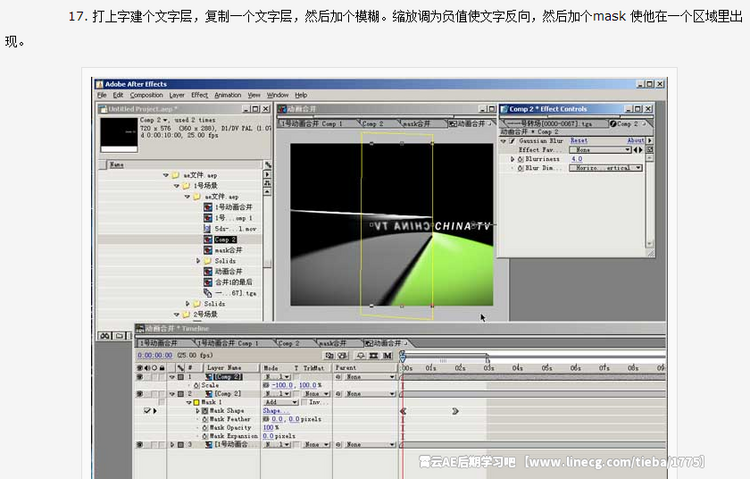Click the Mask Opacity stopwatch icon
The width and height of the screenshot is (750, 479).
(x=205, y=427)
